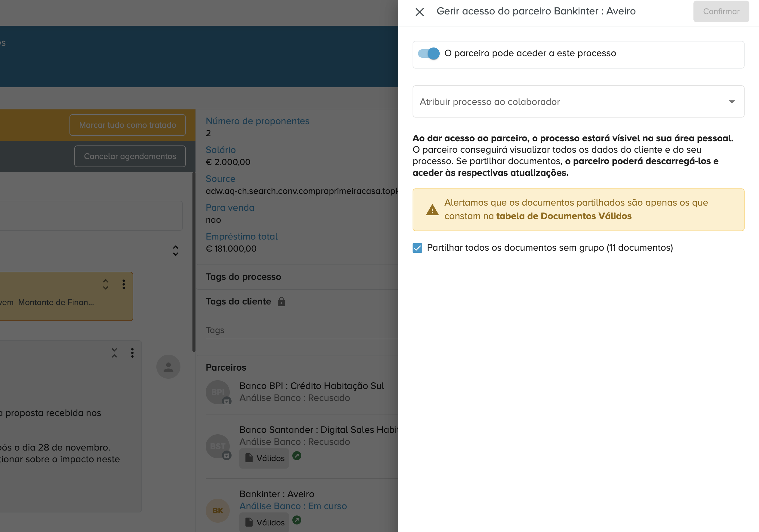The image size is (759, 532).
Task: Click green arrow icon next to Bankinter Válidos
Action: point(297,520)
